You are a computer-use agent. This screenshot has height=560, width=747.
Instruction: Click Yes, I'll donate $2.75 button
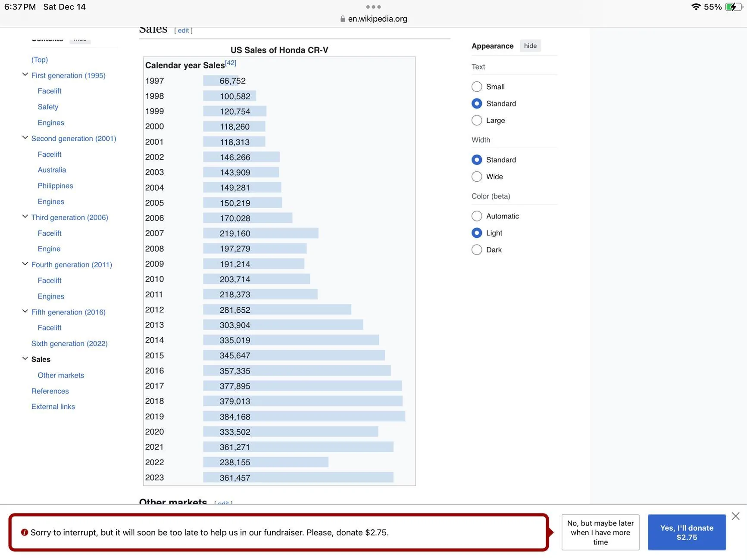coord(687,532)
